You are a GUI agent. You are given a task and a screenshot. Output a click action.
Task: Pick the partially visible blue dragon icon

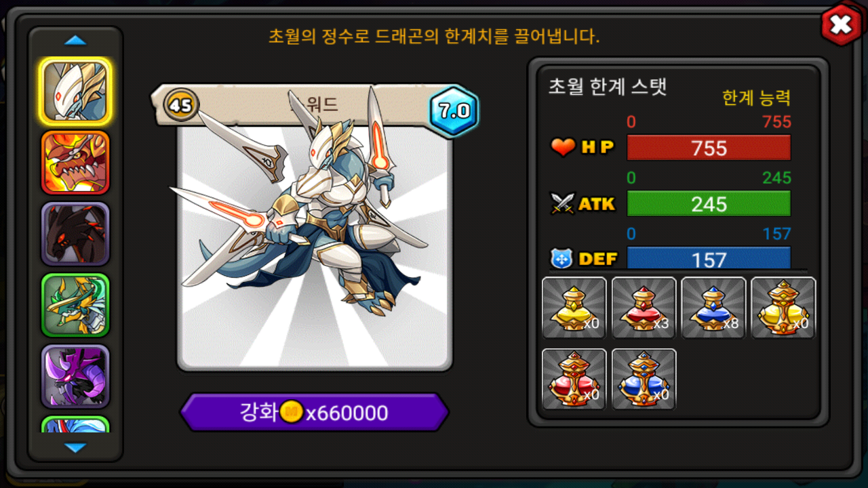click(x=75, y=424)
